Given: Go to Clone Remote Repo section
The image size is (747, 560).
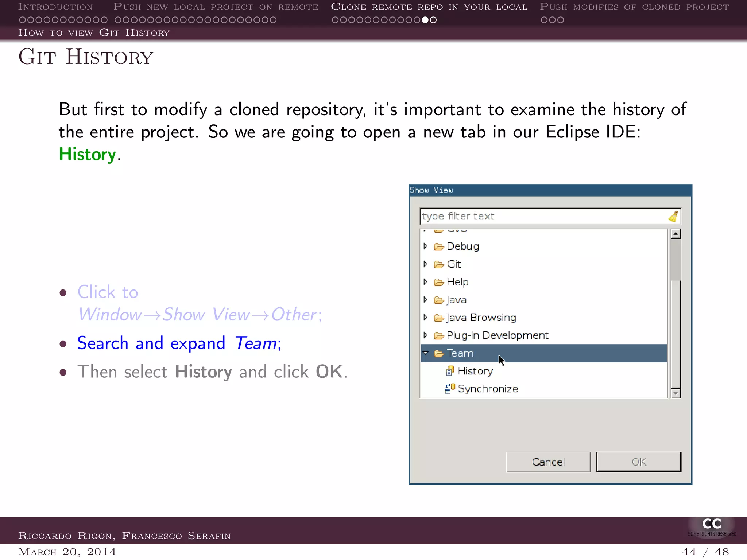Looking at the screenshot, I should tap(429, 7).
